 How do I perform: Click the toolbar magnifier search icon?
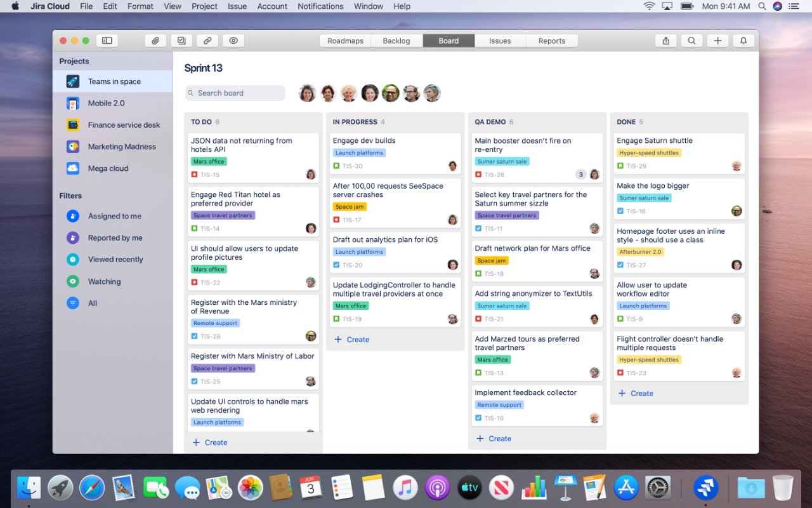(691, 41)
